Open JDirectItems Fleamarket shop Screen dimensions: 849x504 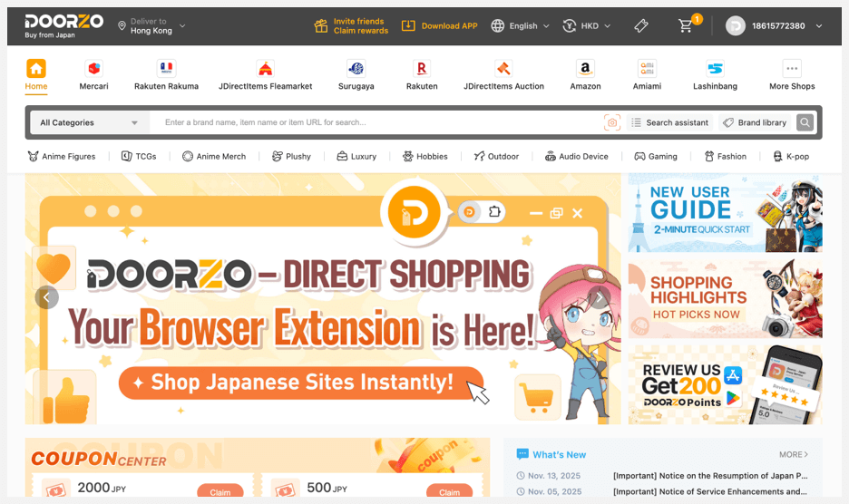tap(265, 75)
